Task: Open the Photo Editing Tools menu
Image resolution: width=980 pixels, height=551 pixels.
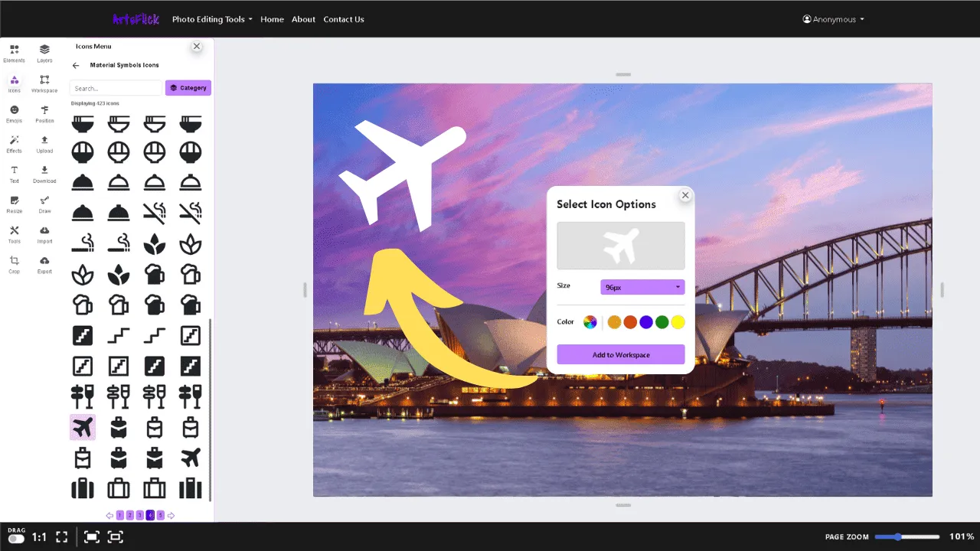Action: tap(211, 19)
